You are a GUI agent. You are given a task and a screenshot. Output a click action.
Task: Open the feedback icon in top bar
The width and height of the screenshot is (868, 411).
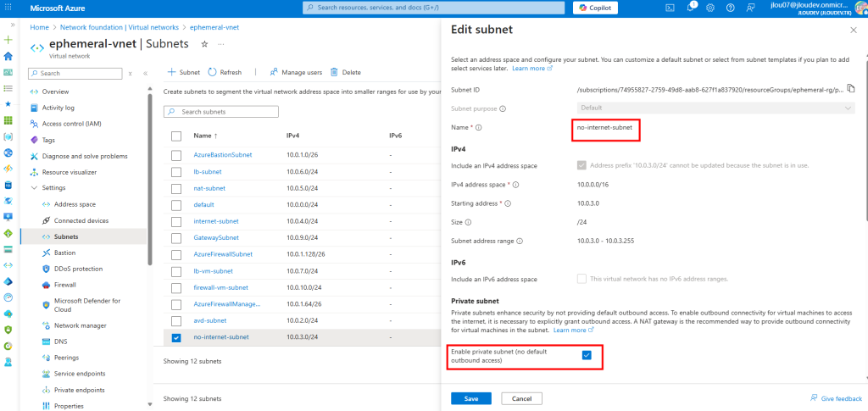coord(750,8)
